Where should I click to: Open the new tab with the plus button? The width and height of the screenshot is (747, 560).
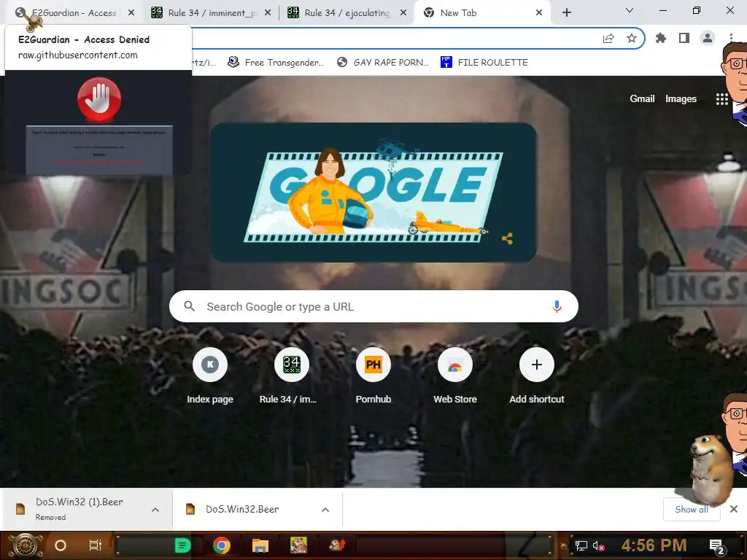point(566,13)
